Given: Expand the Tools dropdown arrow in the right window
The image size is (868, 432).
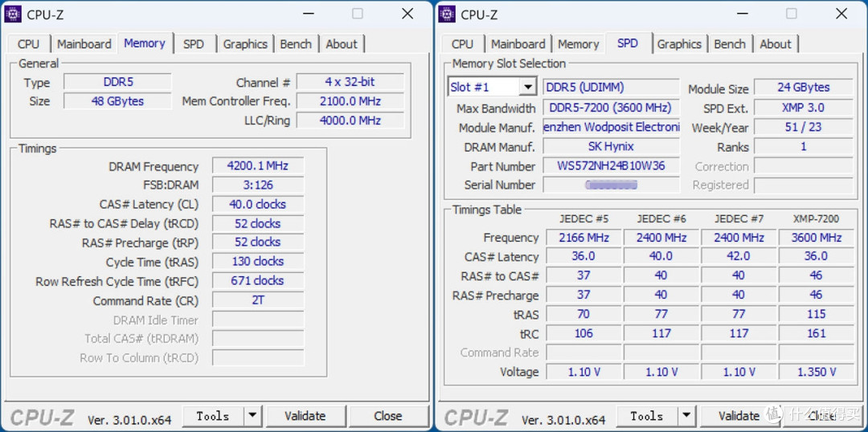Looking at the screenshot, I should (x=686, y=416).
